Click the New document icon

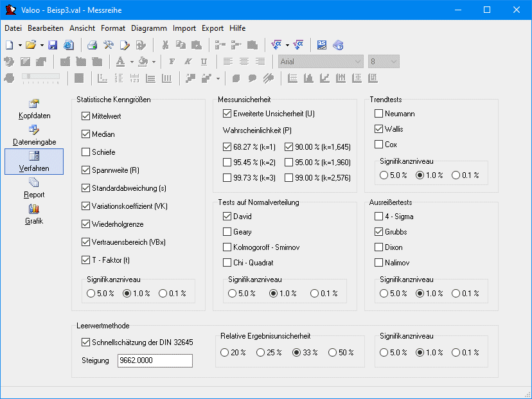click(x=9, y=45)
